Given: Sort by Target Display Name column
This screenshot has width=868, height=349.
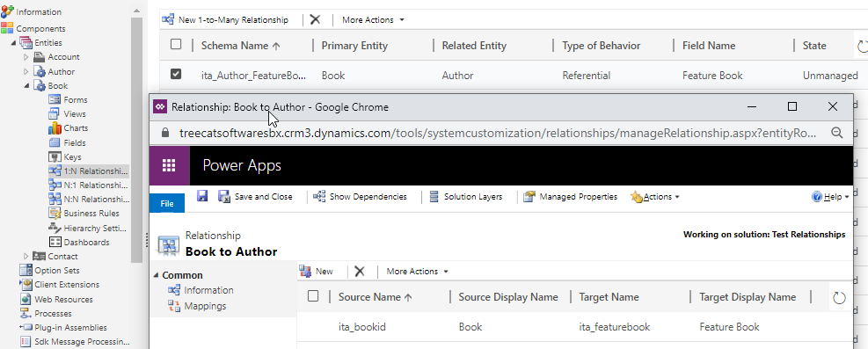Looking at the screenshot, I should [x=748, y=297].
